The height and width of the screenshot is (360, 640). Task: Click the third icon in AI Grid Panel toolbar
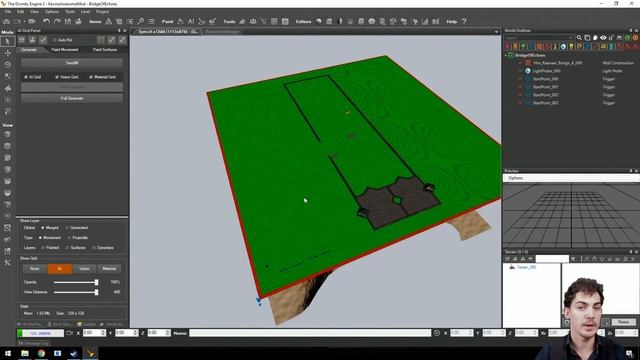tap(43, 40)
